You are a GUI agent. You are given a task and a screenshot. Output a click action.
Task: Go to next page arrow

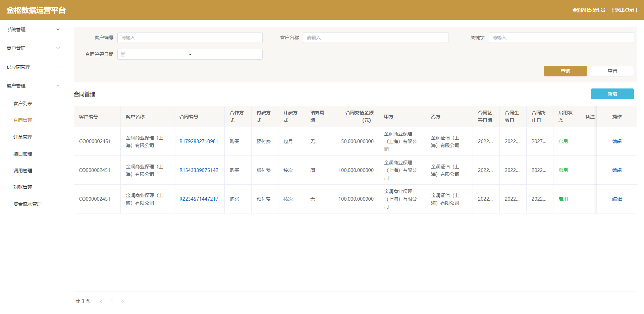point(123,301)
